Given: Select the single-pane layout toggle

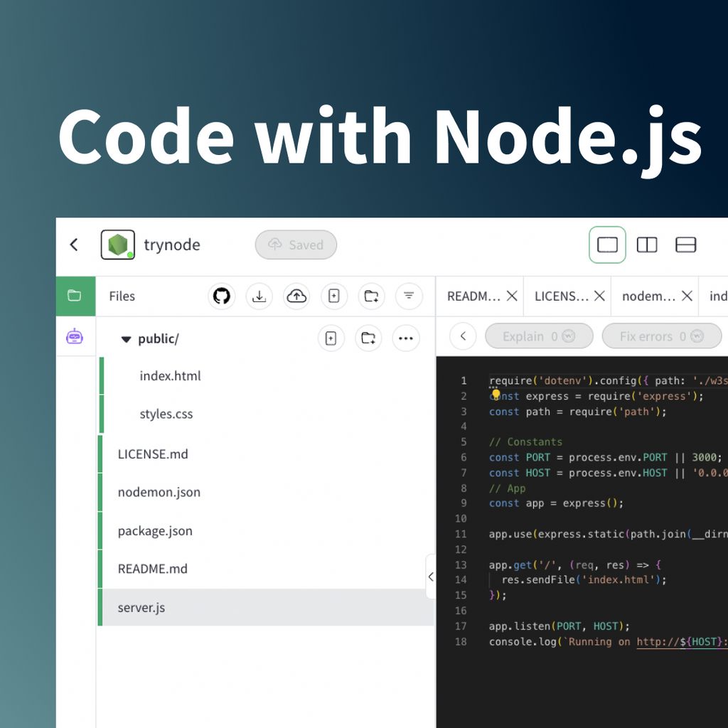Looking at the screenshot, I should click(607, 245).
